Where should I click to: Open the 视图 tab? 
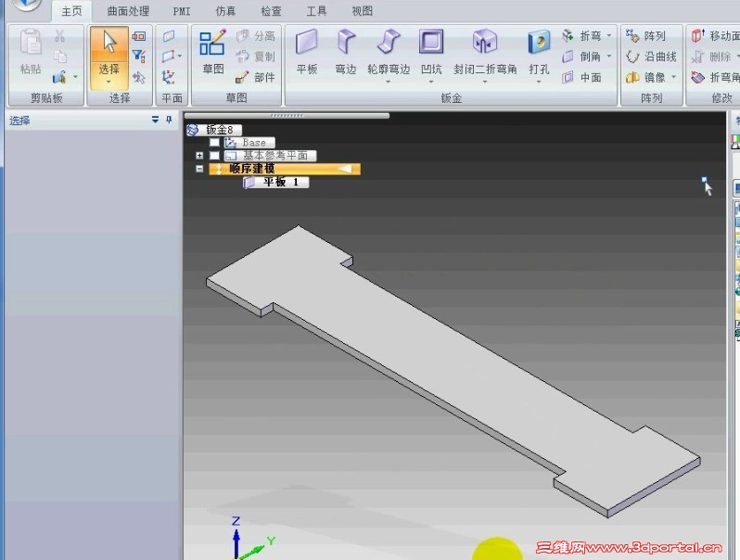click(362, 11)
